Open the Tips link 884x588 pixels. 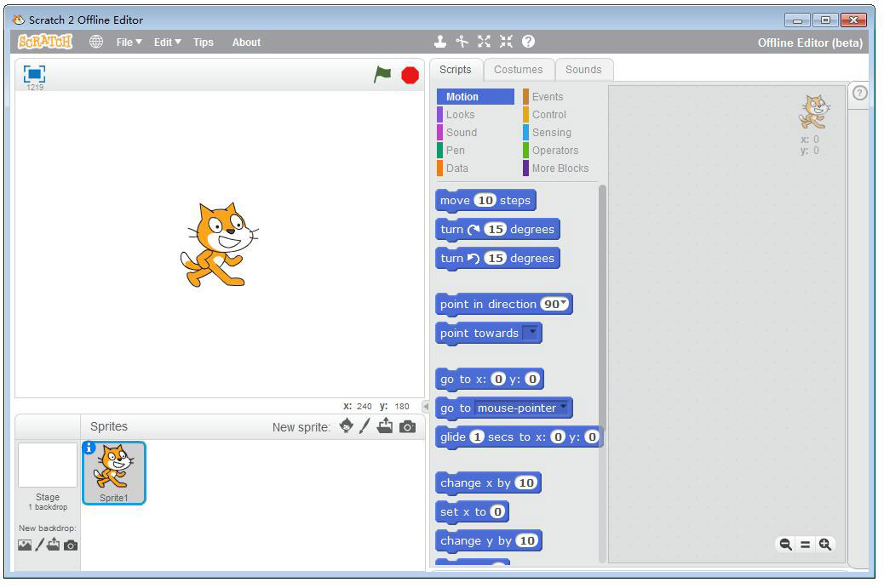tap(203, 43)
